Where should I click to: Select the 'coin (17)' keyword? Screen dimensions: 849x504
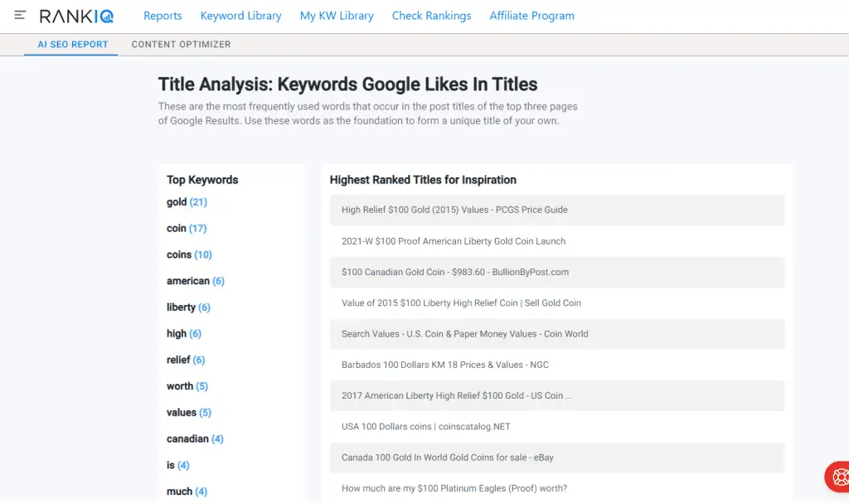pyautogui.click(x=187, y=229)
